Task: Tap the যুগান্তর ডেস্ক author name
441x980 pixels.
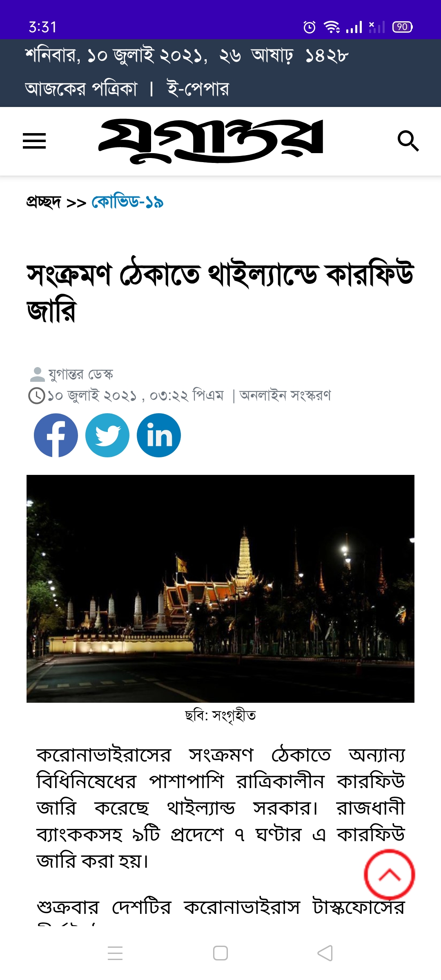Action: click(x=81, y=374)
